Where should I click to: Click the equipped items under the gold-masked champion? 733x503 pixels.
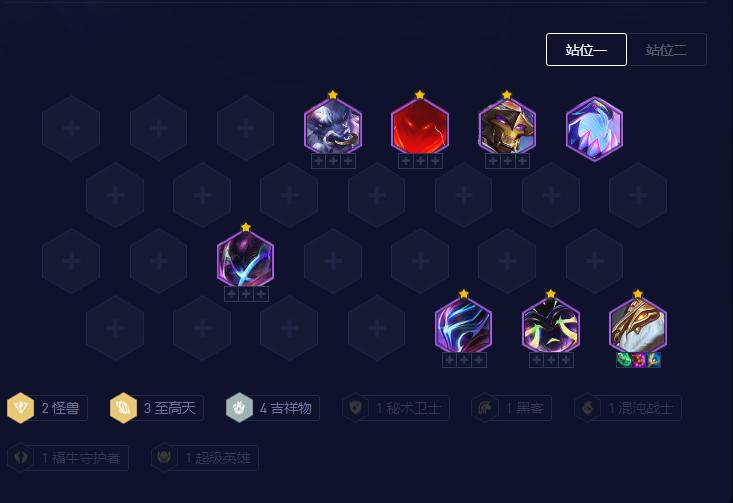(638, 360)
